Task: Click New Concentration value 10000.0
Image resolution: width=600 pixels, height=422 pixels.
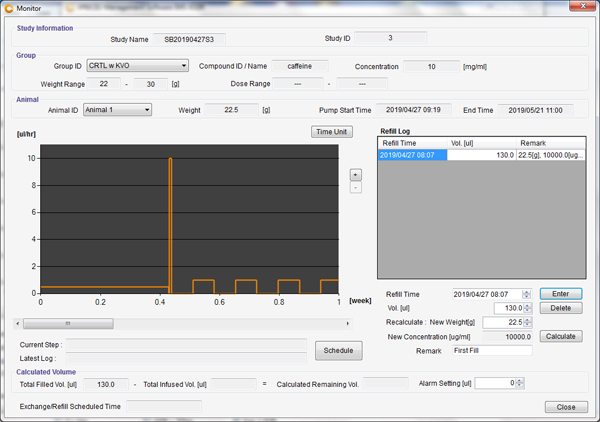Action: [x=507, y=337]
